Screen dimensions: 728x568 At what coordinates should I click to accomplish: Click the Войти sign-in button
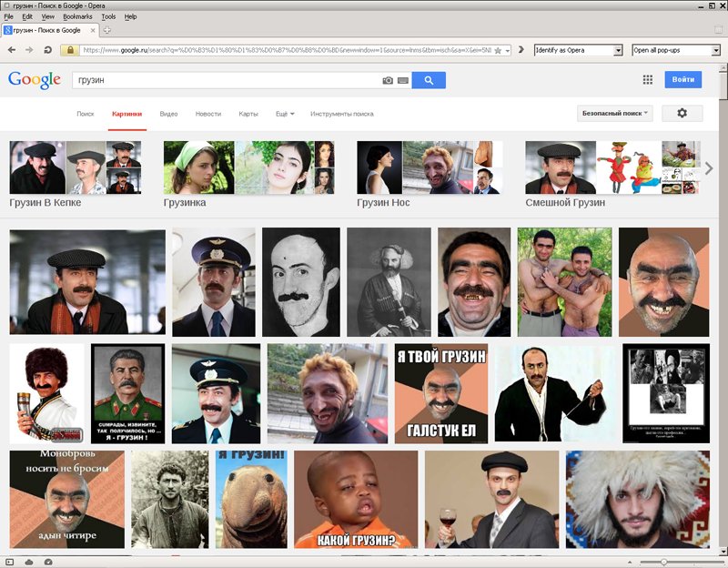683,79
